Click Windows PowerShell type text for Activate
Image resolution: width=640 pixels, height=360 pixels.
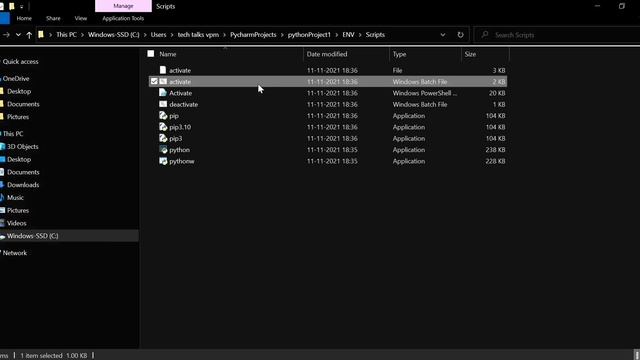[425, 93]
